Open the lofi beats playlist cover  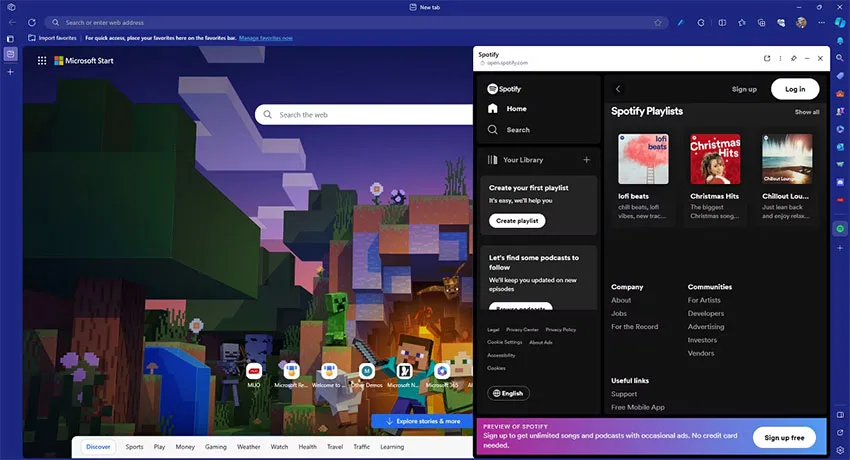[x=643, y=159]
